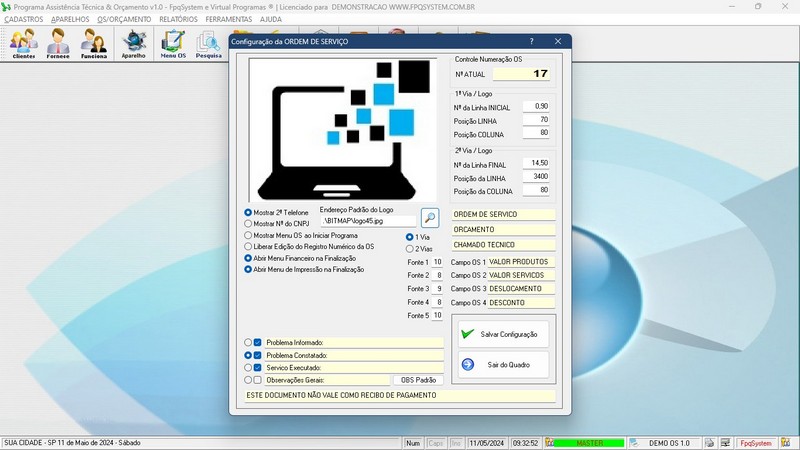The image size is (800, 450).
Task: Open the CADASTROS menu
Action: coord(23,19)
